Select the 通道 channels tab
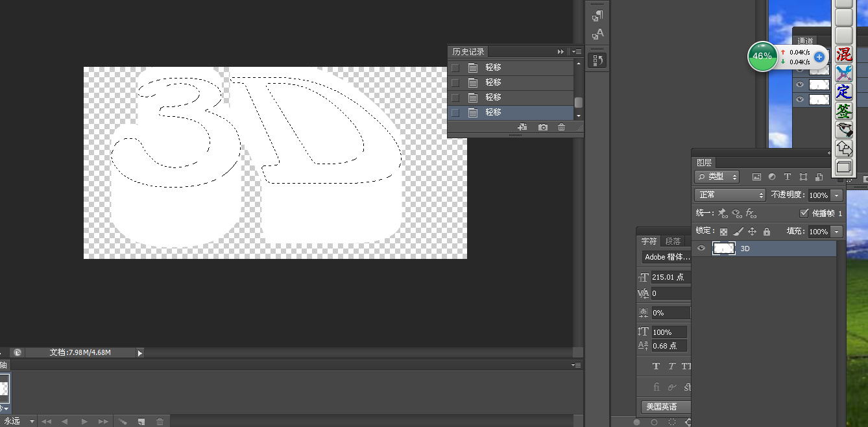Image resolution: width=868 pixels, height=427 pixels. pyautogui.click(x=806, y=41)
